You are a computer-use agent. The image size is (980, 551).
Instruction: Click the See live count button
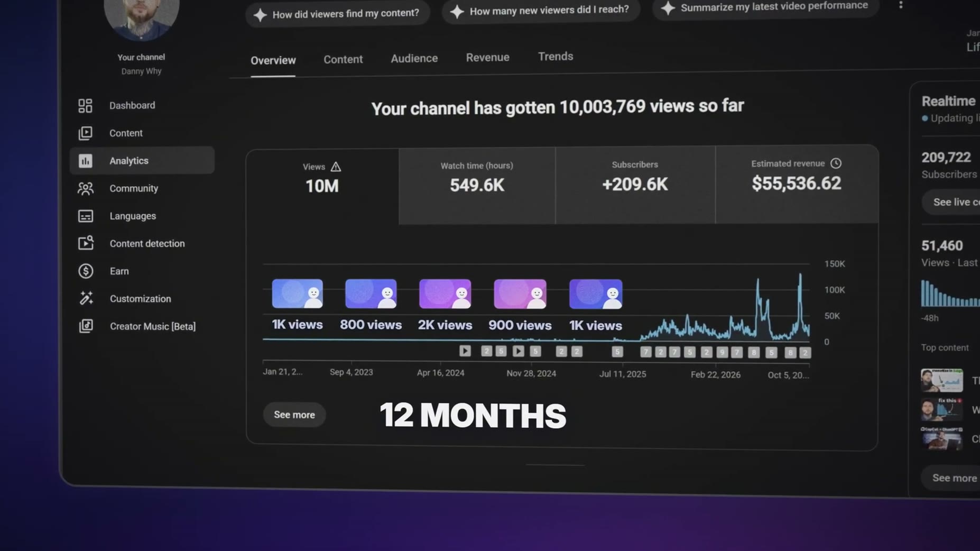(953, 202)
